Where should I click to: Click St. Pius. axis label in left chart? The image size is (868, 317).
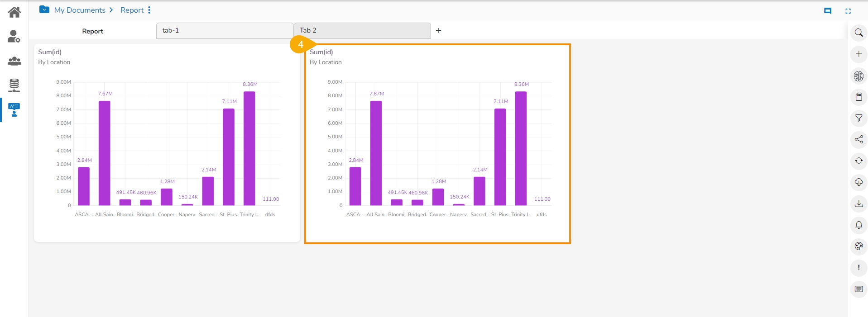click(229, 214)
